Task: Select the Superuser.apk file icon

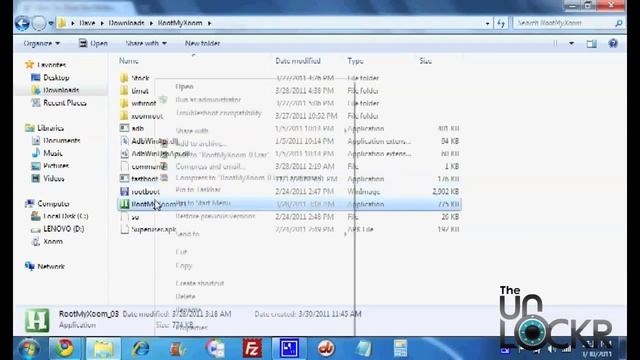Action: coord(124,229)
